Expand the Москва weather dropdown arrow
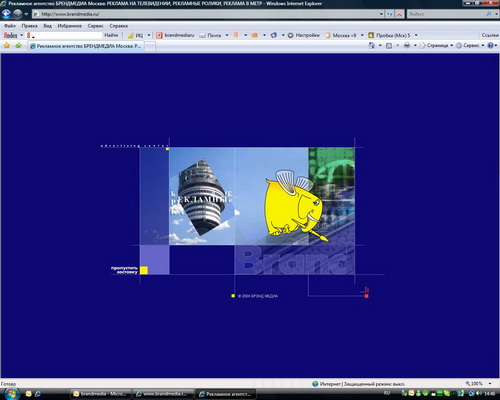 click(362, 35)
